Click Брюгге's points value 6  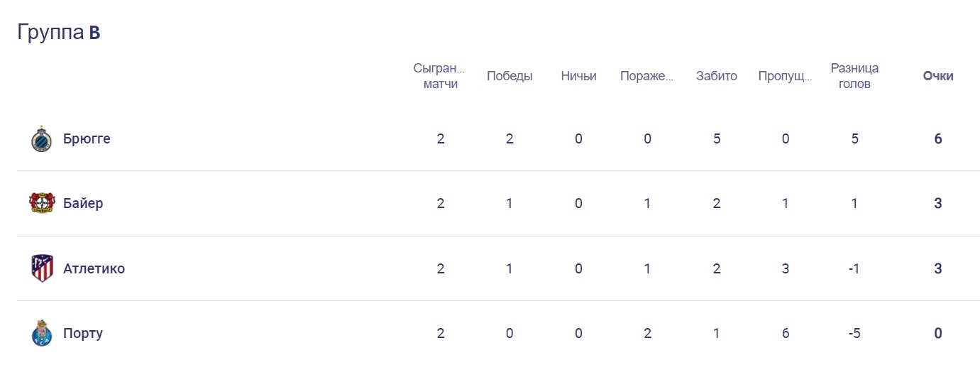click(938, 138)
